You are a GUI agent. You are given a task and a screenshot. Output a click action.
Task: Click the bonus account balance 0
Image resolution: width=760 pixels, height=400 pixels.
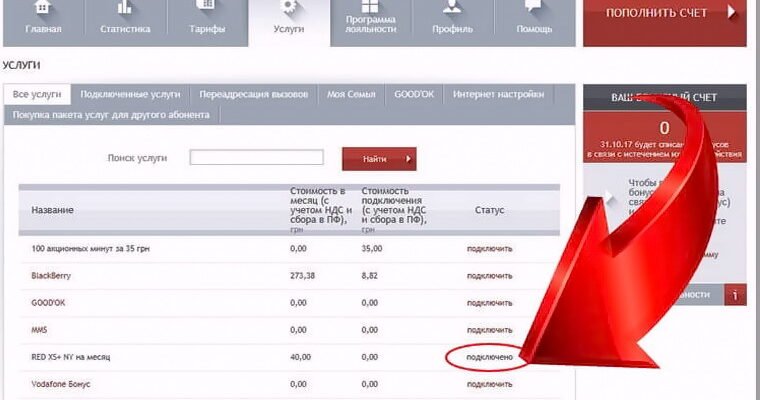point(665,128)
